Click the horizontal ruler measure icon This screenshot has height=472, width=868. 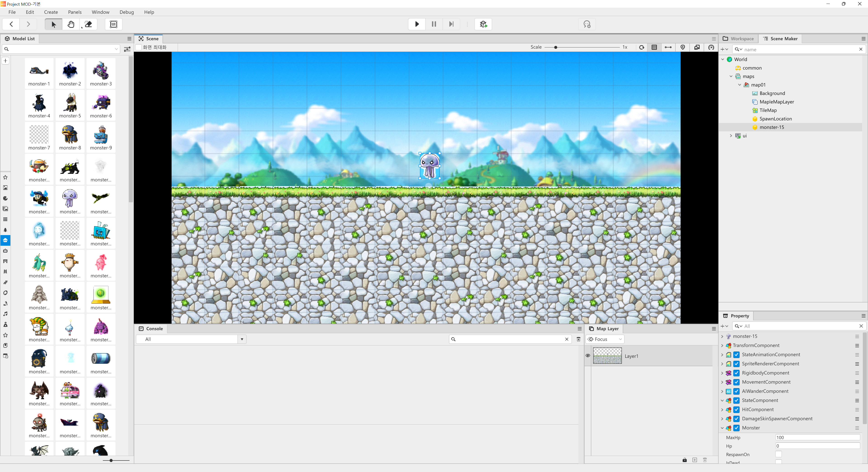(x=668, y=47)
